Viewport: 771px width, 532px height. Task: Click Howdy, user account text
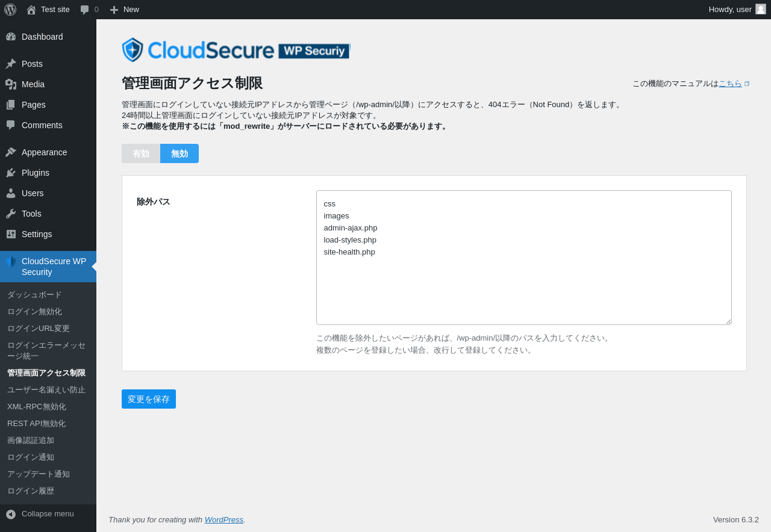[730, 10]
